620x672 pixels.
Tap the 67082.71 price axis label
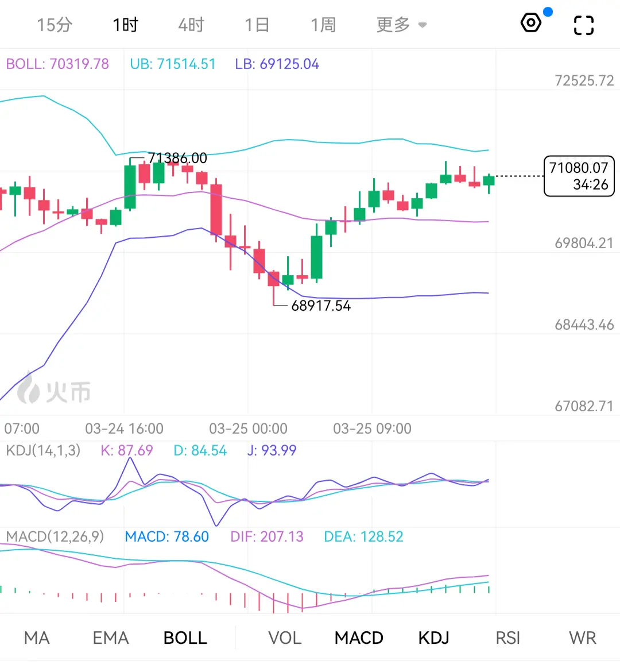coord(584,406)
